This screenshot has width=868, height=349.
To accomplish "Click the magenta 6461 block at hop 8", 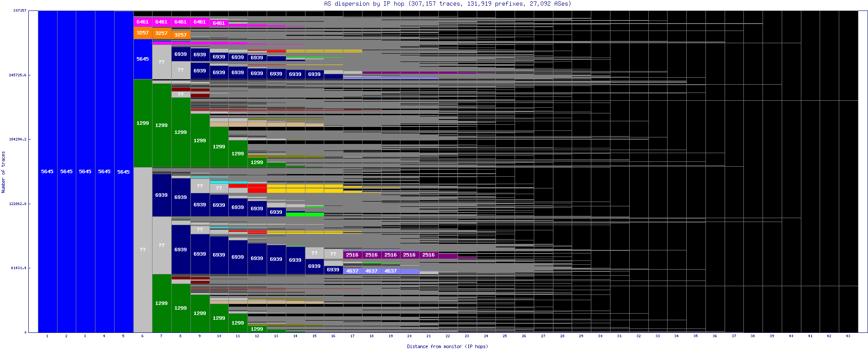I will (x=181, y=22).
